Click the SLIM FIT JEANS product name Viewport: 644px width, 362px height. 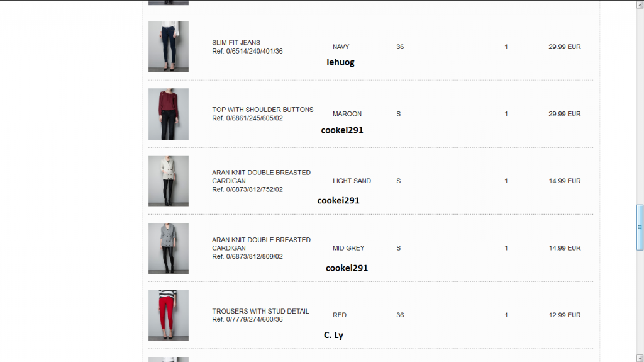(x=236, y=42)
